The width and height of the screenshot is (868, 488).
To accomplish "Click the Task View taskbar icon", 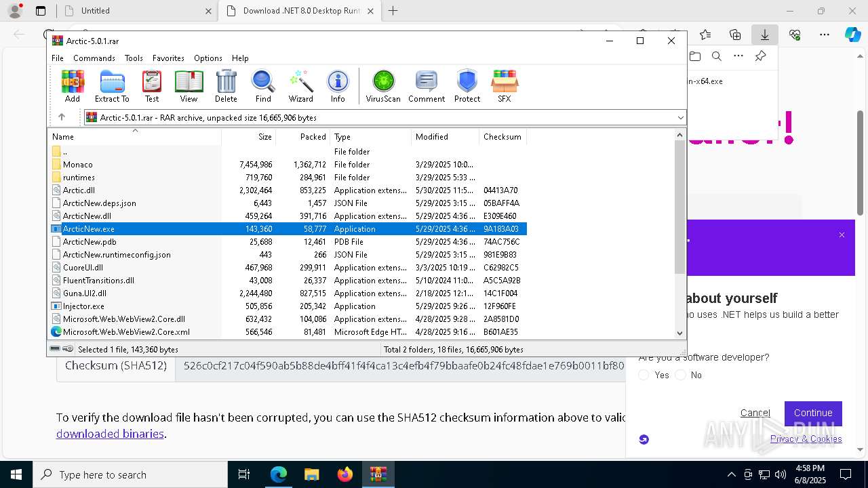I will 244,474.
